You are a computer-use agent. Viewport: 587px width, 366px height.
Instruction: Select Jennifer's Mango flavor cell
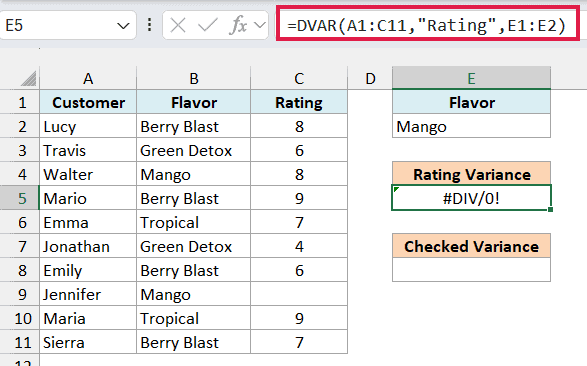pos(194,295)
